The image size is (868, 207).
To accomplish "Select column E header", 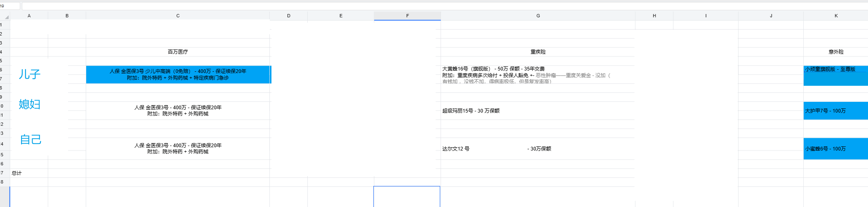I will tap(341, 16).
